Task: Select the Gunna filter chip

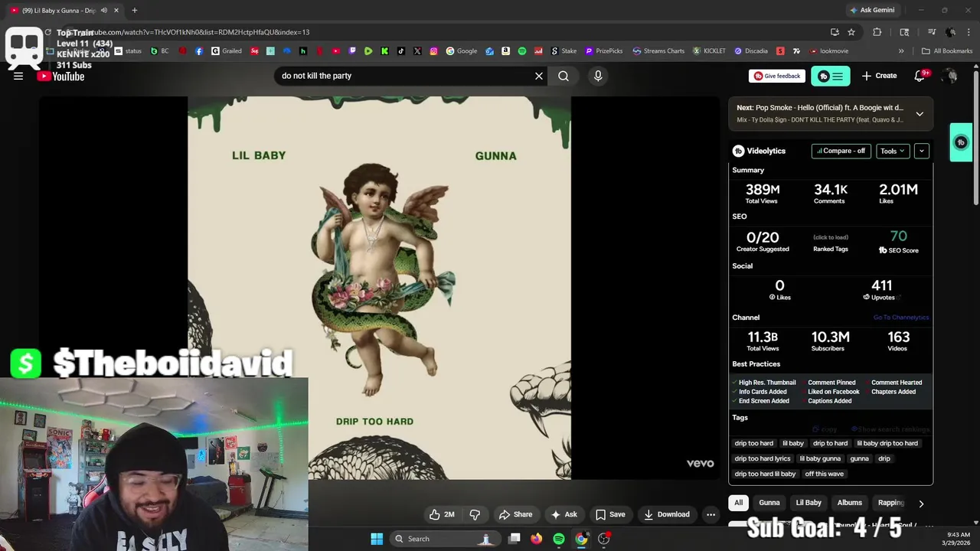Action: pos(769,503)
